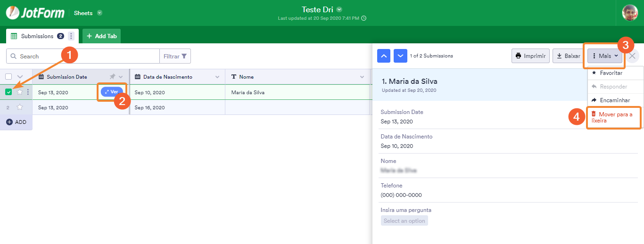Open the Teste Dri title dropdown
644x244 pixels.
[339, 9]
